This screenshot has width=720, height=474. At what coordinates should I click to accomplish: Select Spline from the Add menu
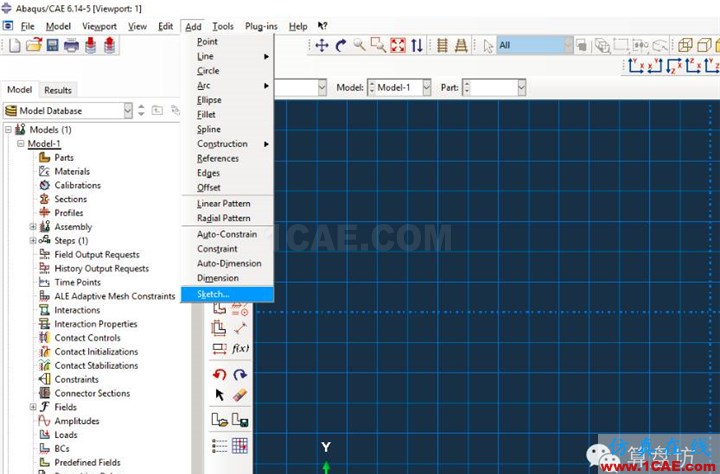point(227,129)
